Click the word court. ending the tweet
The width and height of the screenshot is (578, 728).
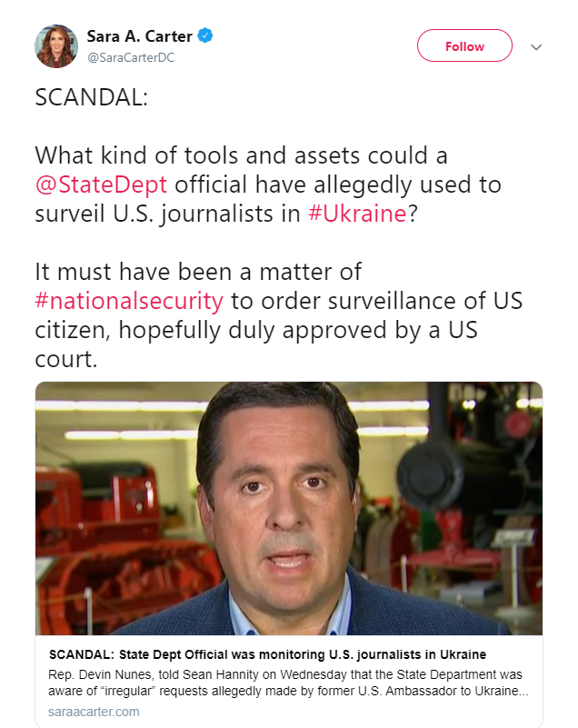(66, 359)
